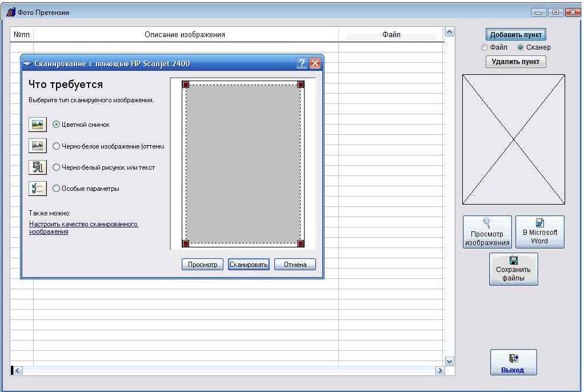This screenshot has height=392, width=584.
Task: Select Черно-белое изображение (оттенки) radio option
Action: tap(56, 146)
